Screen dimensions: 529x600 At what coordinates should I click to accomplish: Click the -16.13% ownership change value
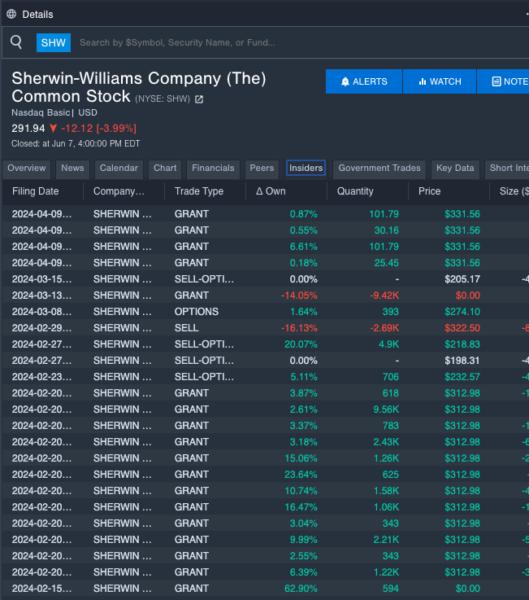(x=299, y=328)
